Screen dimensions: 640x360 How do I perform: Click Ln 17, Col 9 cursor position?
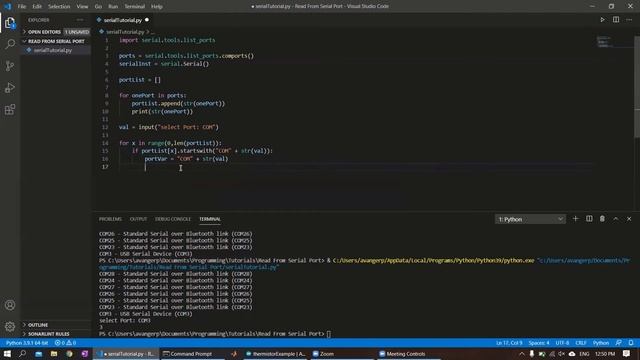(509, 343)
